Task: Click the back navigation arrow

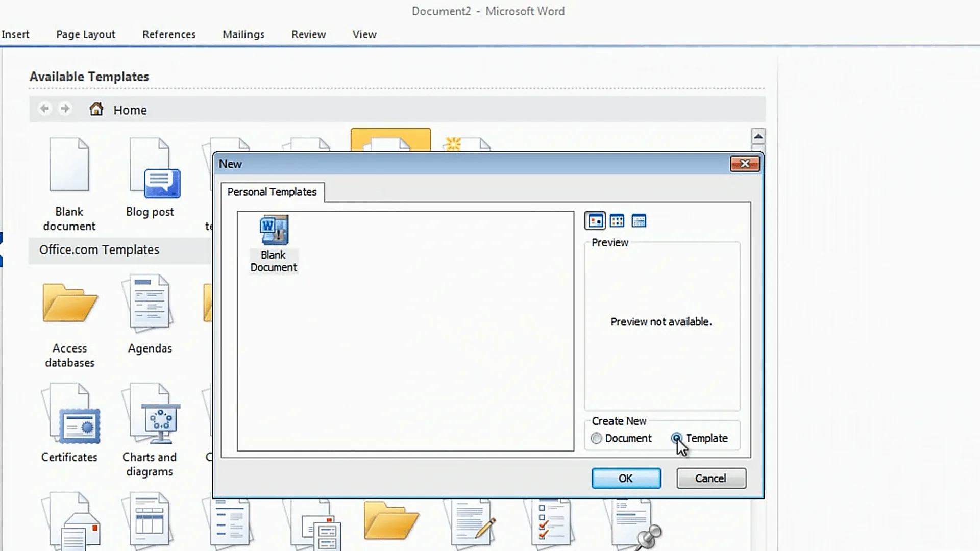Action: click(45, 109)
